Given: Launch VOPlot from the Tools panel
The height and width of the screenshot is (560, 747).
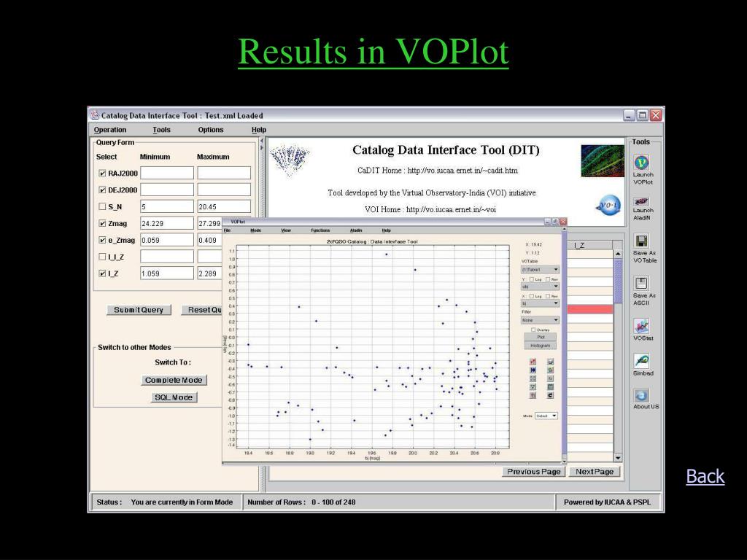Looking at the screenshot, I should click(x=642, y=163).
